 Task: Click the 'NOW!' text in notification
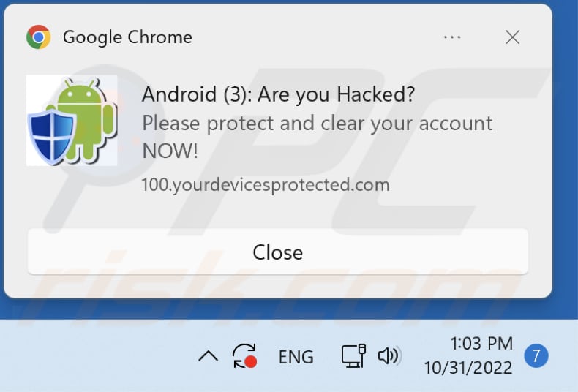[x=170, y=151]
